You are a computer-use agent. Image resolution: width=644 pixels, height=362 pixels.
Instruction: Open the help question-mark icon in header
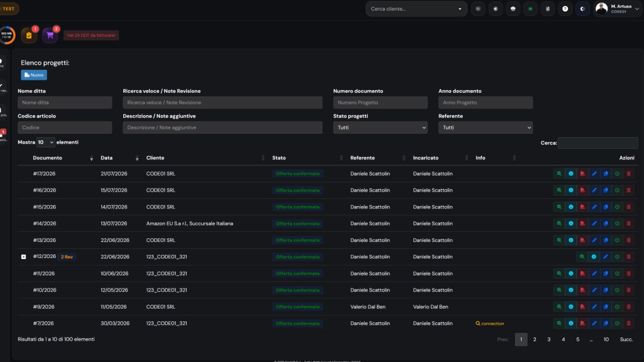[565, 9]
